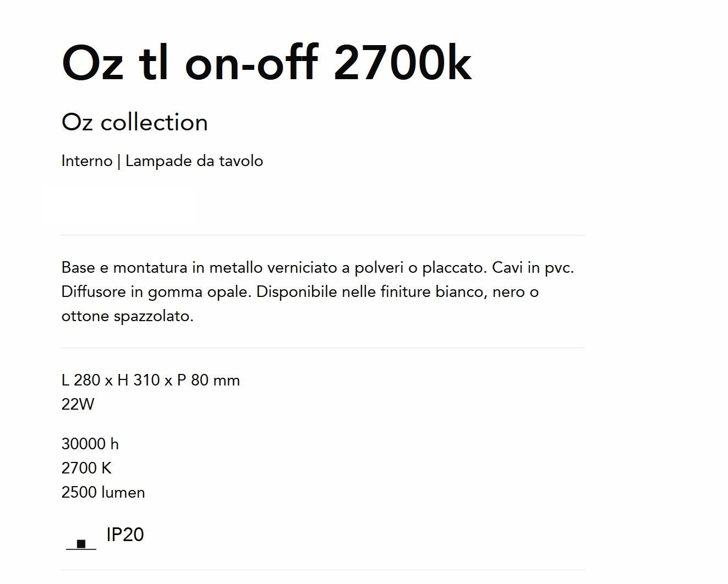The image size is (728, 584).
Task: Click the surface-mount symbol icon beside IP20
Action: pyautogui.click(x=81, y=544)
